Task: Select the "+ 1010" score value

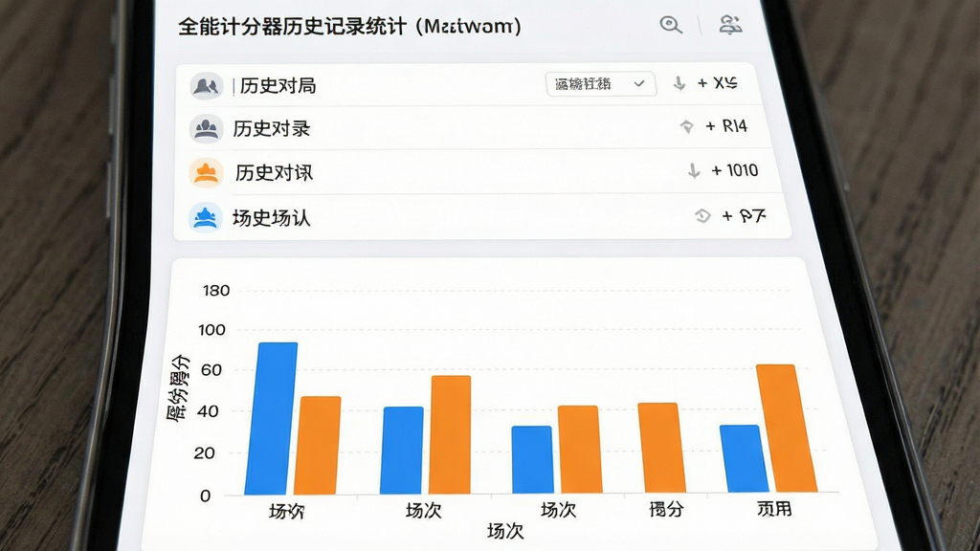Action: 734,170
